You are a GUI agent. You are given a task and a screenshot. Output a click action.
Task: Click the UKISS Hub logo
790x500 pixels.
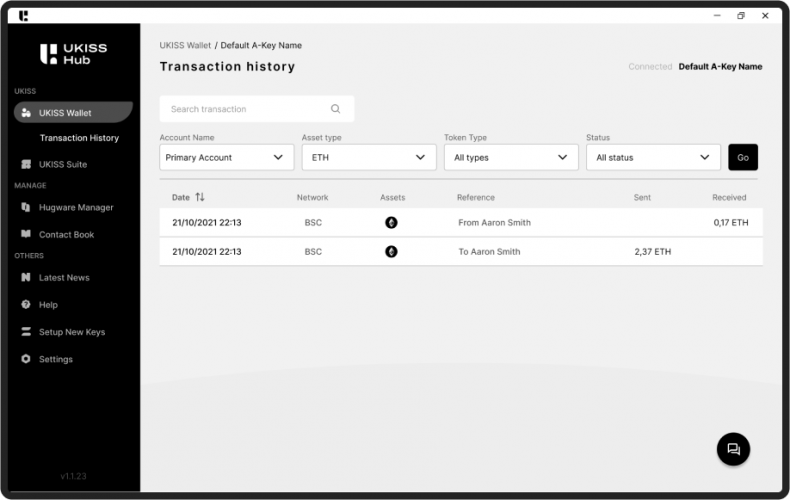coord(74,54)
